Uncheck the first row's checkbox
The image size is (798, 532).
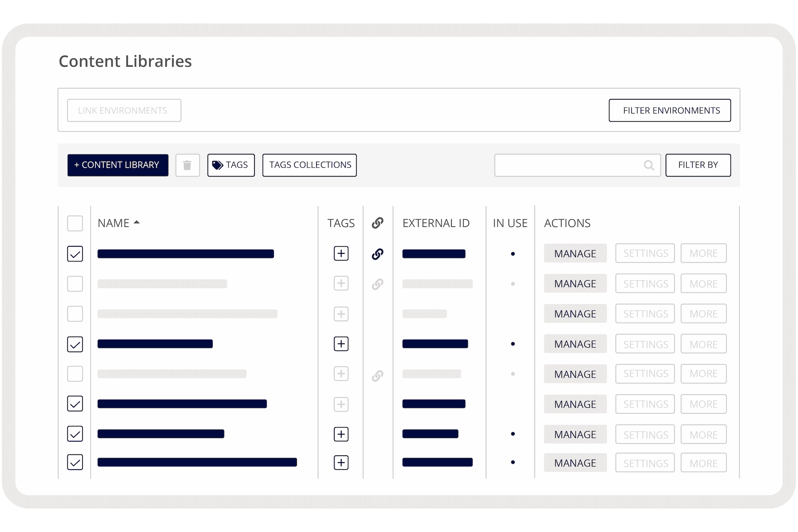(75, 254)
